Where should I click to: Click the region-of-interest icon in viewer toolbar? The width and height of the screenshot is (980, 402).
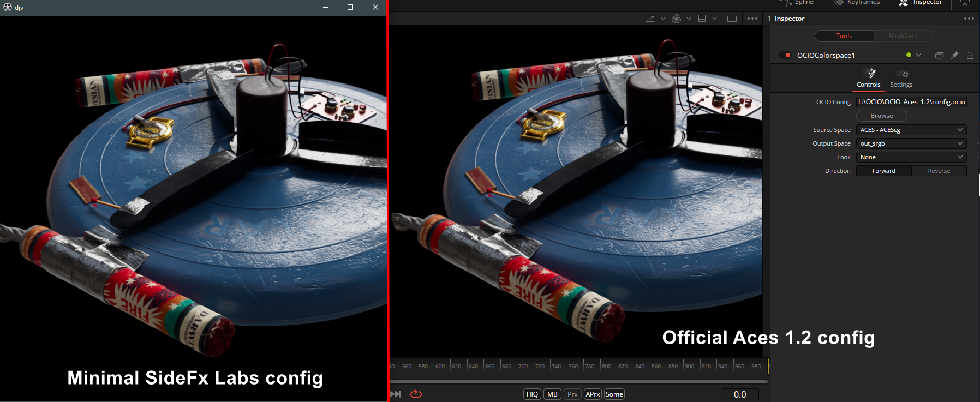coord(650,19)
